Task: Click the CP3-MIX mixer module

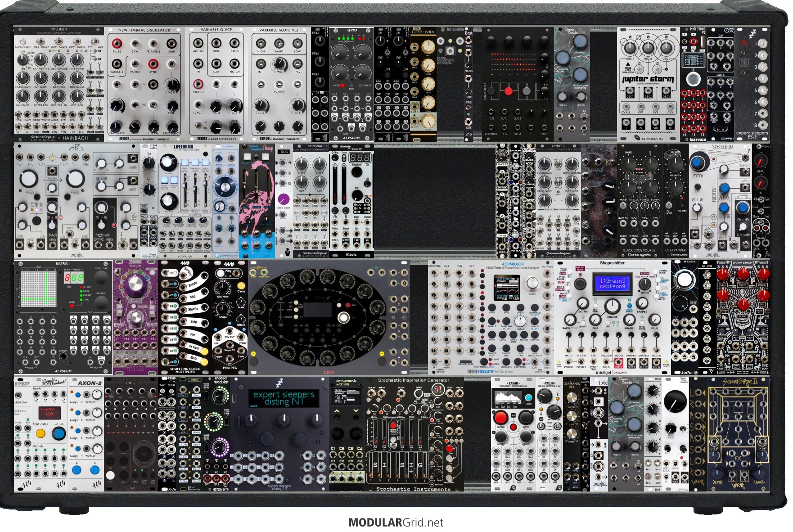Action: click(424, 84)
